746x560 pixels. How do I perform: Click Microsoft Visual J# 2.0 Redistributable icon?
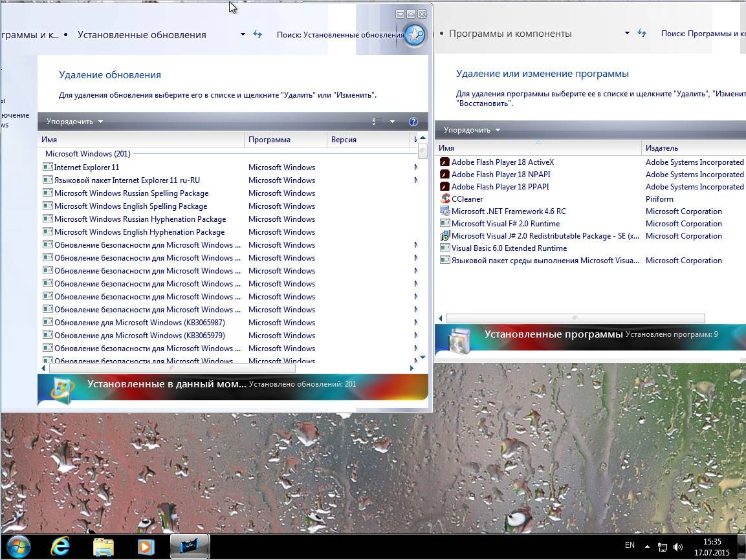pyautogui.click(x=445, y=236)
